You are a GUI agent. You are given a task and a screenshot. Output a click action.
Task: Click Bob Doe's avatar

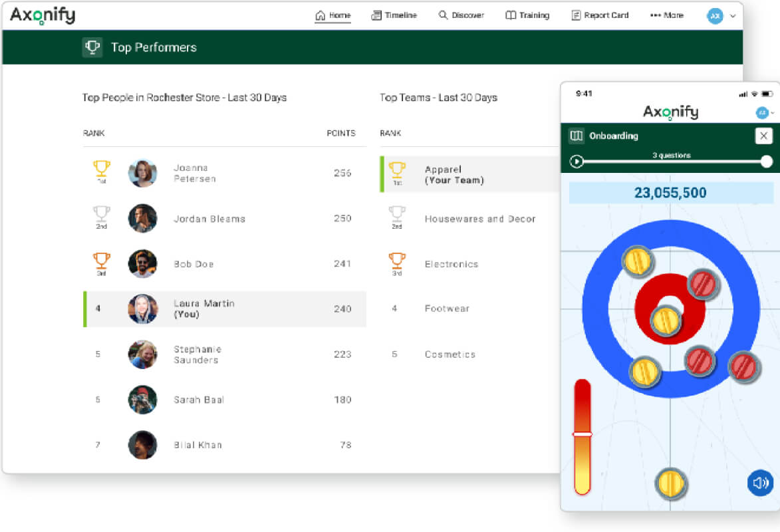coord(143,264)
